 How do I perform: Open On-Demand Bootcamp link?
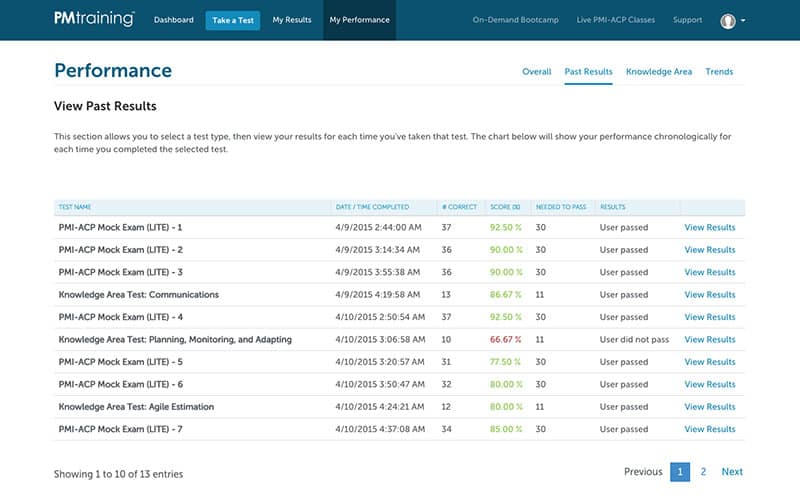coord(515,20)
